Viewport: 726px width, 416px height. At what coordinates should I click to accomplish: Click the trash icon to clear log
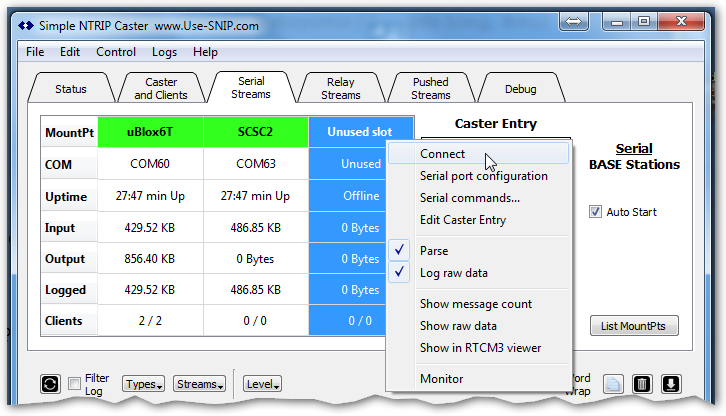(x=643, y=383)
